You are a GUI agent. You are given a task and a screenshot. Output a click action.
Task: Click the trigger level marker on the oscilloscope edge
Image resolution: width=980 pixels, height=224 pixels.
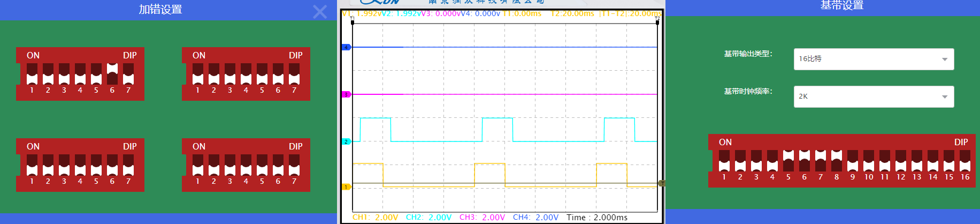[661, 183]
